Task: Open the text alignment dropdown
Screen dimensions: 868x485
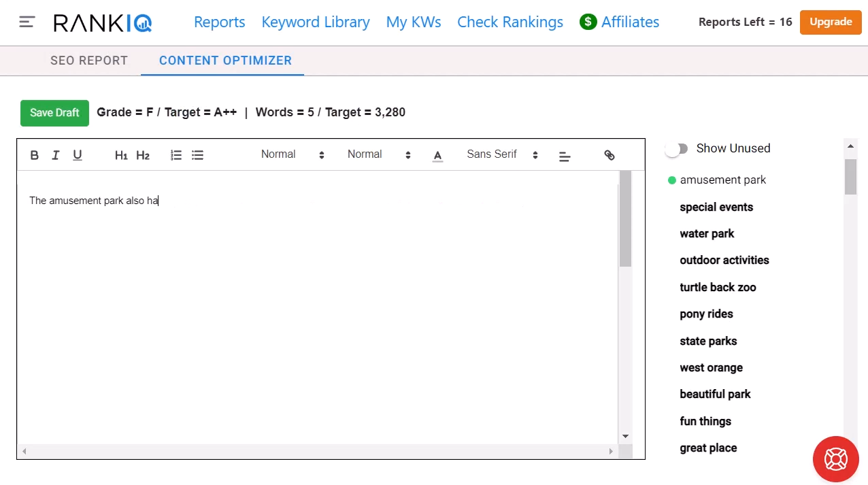Action: 564,154
